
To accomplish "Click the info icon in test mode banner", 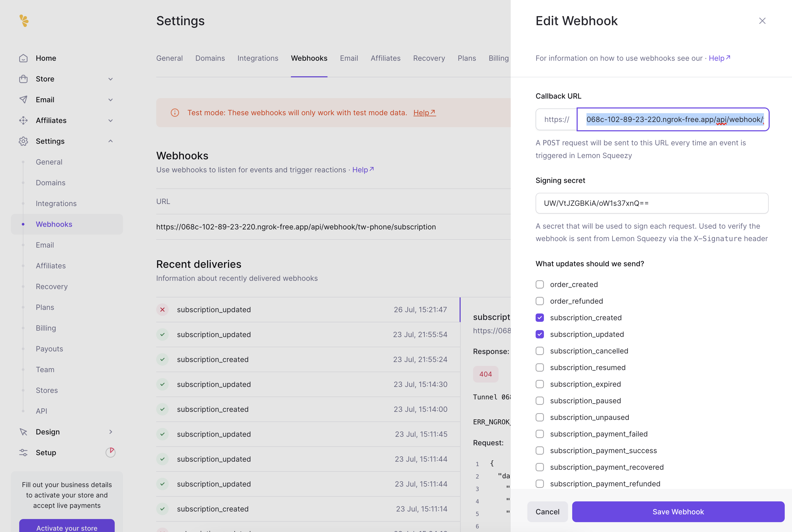I will tap(175, 113).
